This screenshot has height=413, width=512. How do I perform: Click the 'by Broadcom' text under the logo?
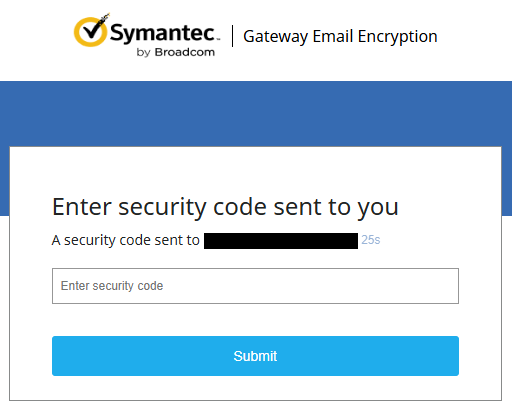[175, 52]
